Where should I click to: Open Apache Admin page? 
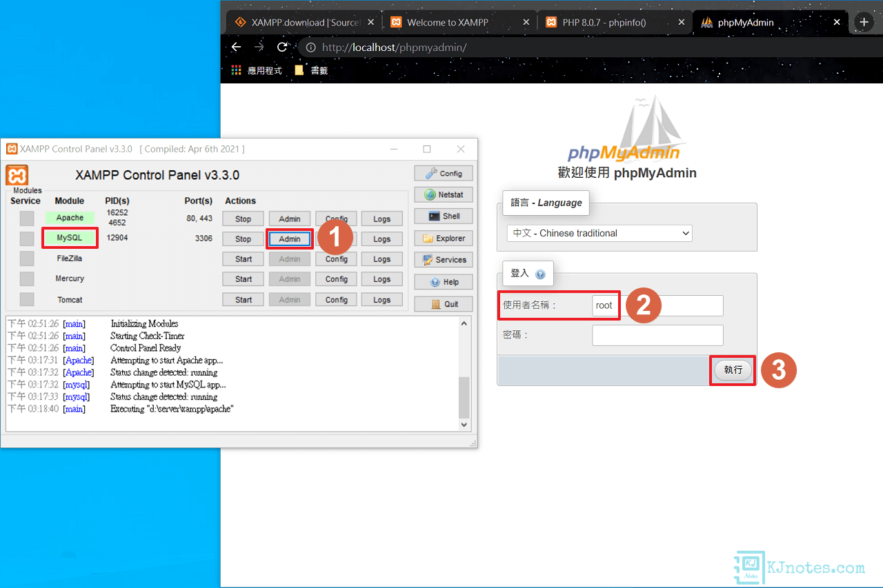290,219
